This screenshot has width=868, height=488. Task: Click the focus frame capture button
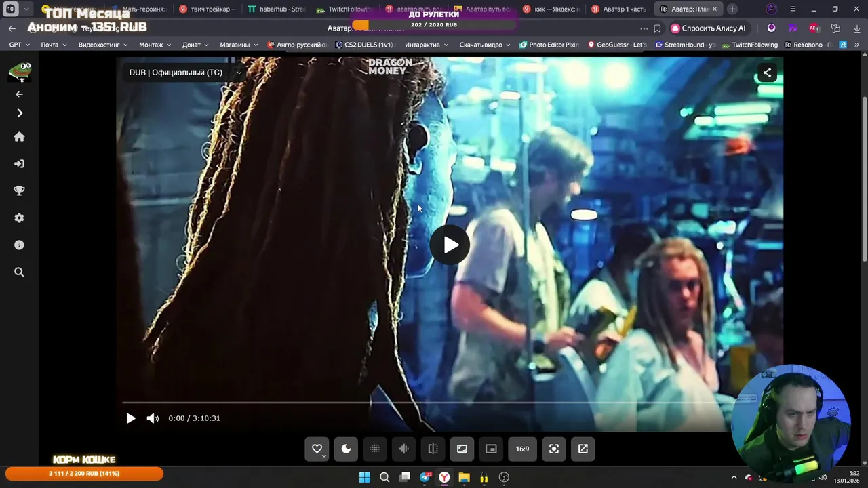(x=554, y=449)
